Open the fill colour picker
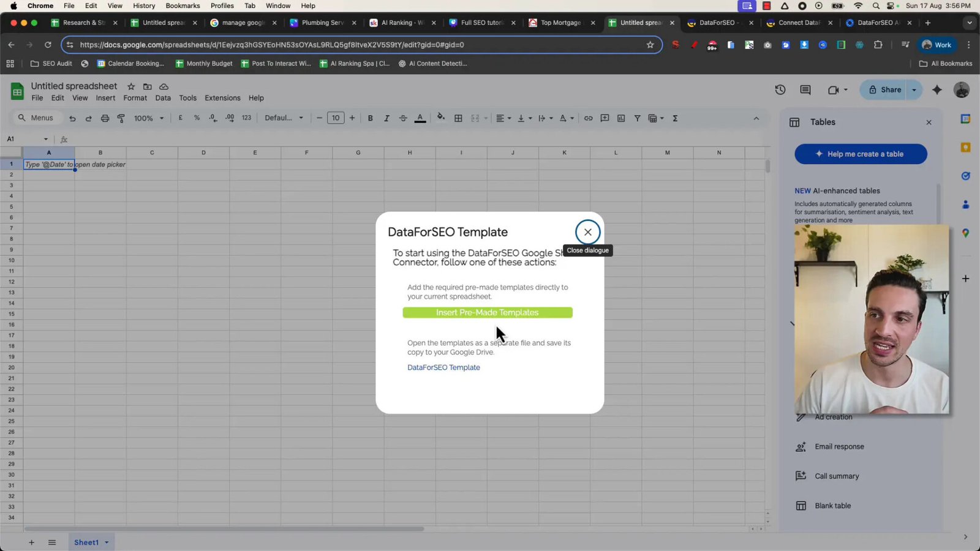The height and width of the screenshot is (551, 980). pyautogui.click(x=441, y=118)
